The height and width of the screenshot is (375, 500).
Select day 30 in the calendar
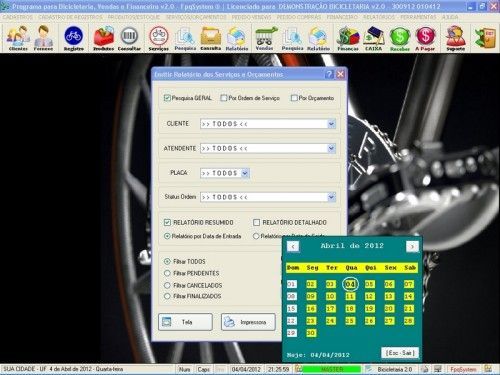311,333
